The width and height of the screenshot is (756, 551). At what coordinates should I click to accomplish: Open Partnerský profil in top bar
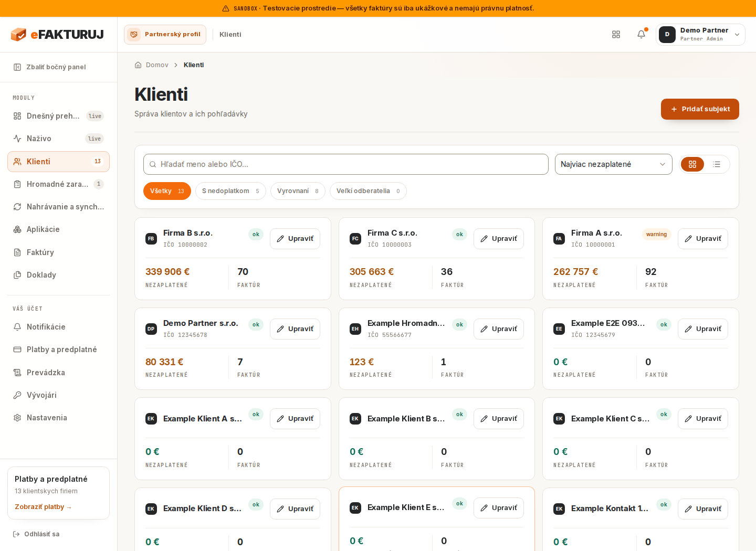click(x=165, y=35)
